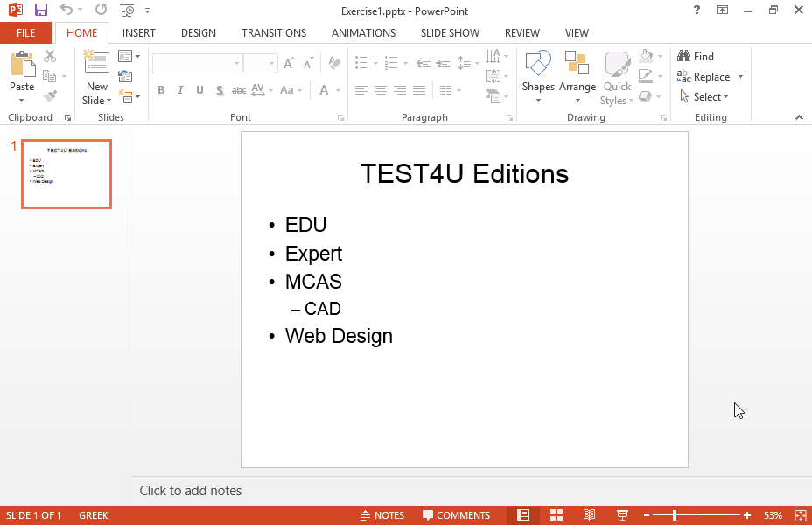The height and width of the screenshot is (525, 812).
Task: Click the Repeat (redo) icon
Action: [101, 10]
